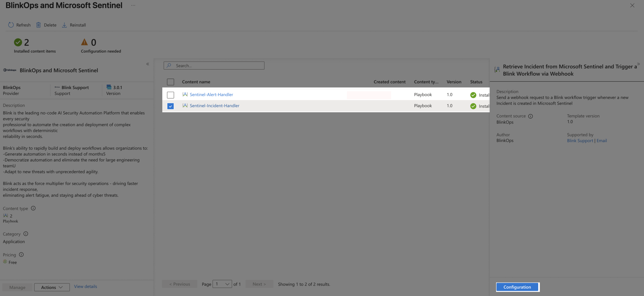Toggle the select-all checkbox in the header
644x296 pixels.
[171, 82]
